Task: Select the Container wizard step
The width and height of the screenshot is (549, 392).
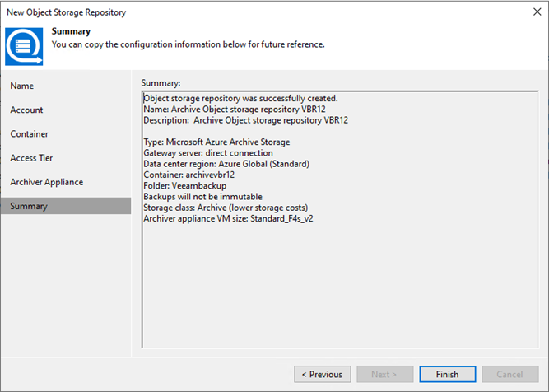Action: point(30,133)
